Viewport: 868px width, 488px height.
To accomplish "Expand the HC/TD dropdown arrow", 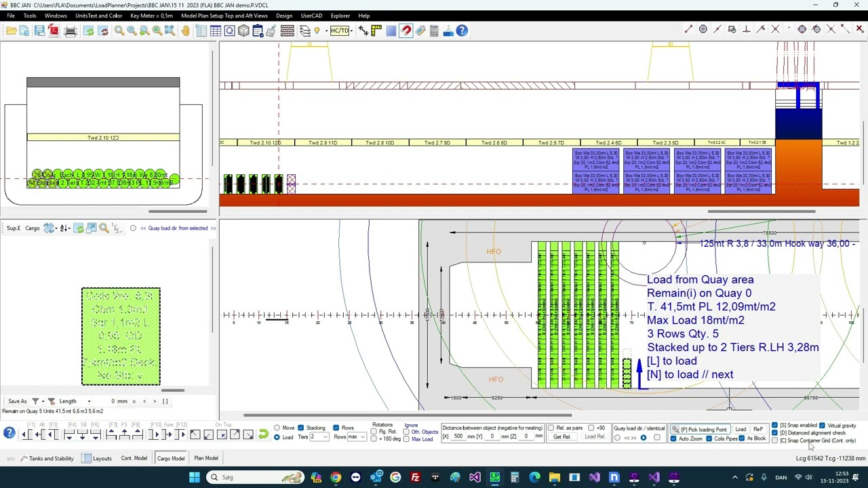I will [351, 30].
